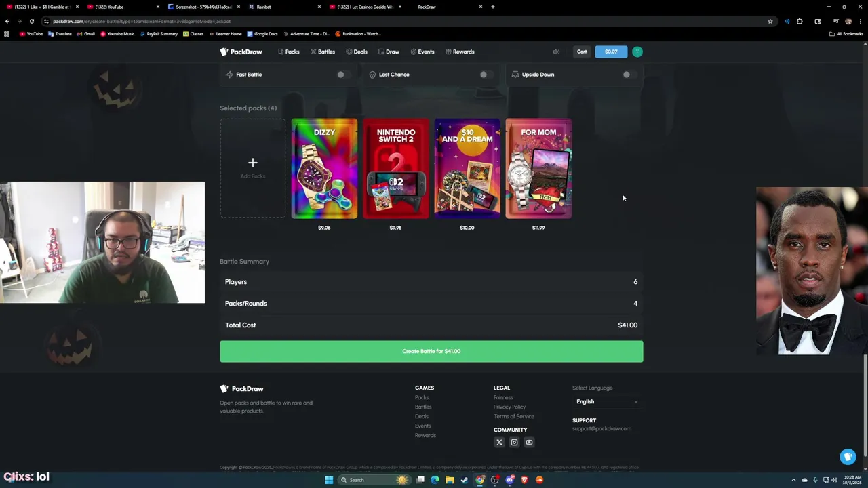This screenshot has width=868, height=488.
Task: Open the Google Docs bookmark
Action: pos(262,33)
